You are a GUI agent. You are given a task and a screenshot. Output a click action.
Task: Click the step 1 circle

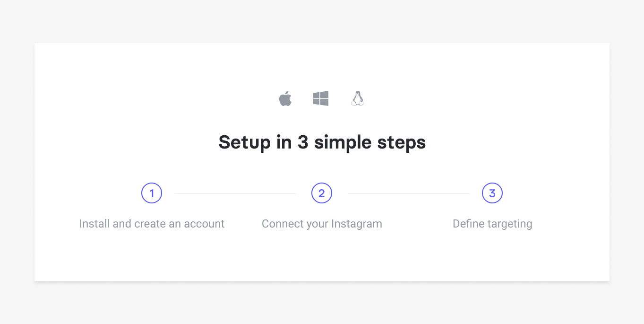[152, 193]
